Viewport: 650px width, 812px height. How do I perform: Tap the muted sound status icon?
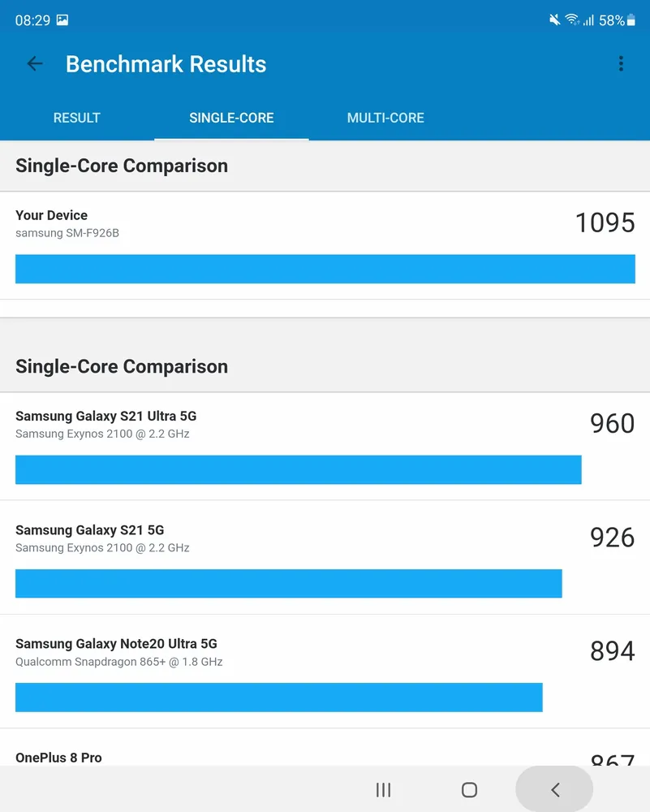click(x=554, y=20)
